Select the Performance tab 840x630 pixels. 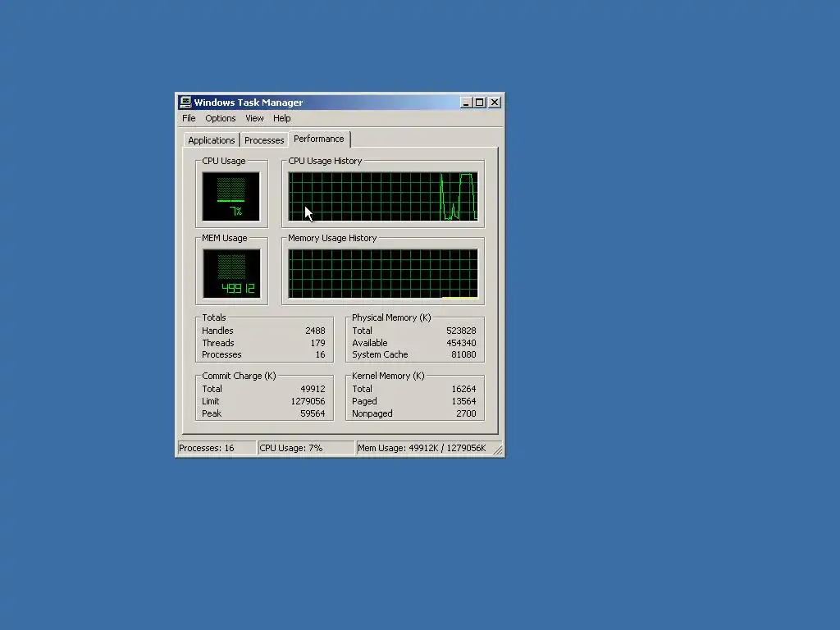tap(319, 139)
